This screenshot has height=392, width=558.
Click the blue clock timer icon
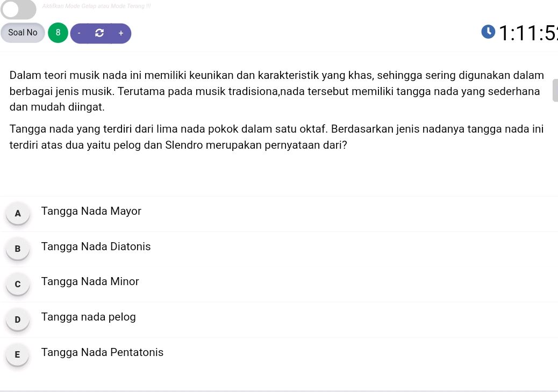click(488, 31)
